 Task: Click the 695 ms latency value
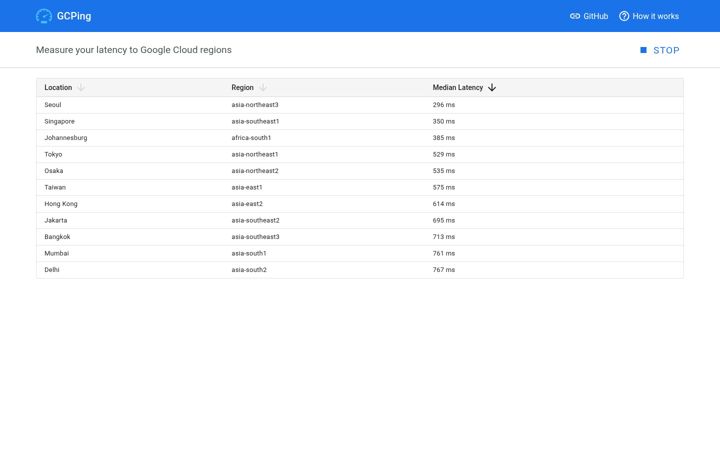pyautogui.click(x=444, y=220)
